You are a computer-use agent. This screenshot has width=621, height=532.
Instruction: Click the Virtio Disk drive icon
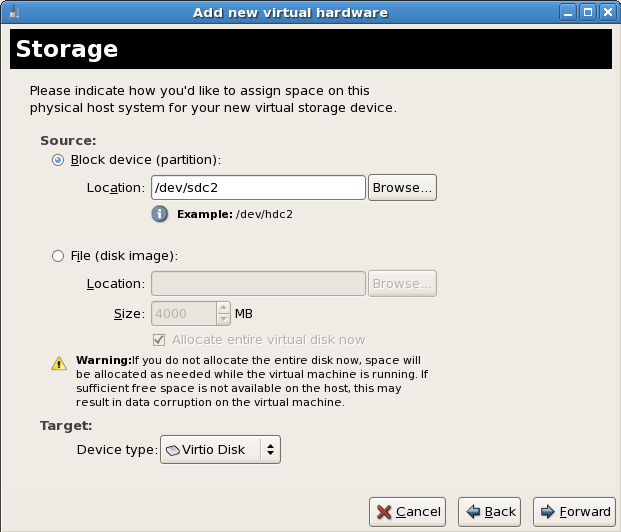click(x=172, y=450)
